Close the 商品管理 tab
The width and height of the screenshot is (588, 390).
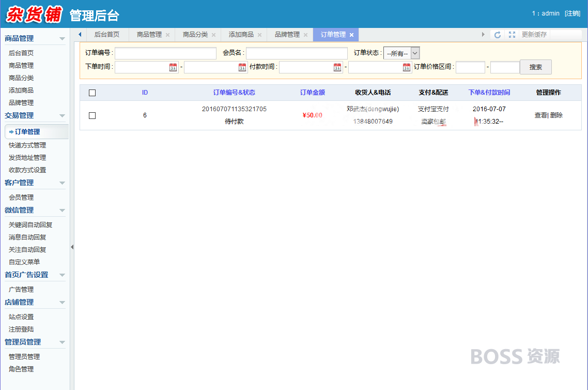click(x=167, y=35)
